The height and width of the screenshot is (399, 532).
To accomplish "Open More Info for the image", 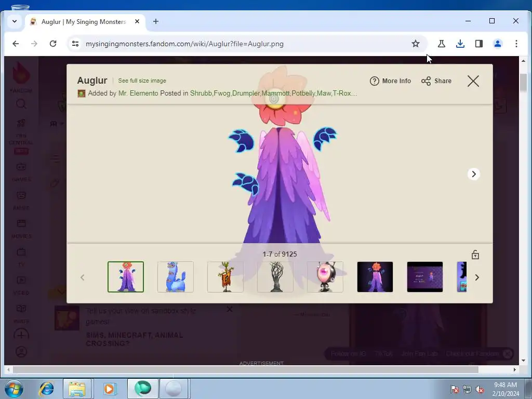I will (390, 81).
